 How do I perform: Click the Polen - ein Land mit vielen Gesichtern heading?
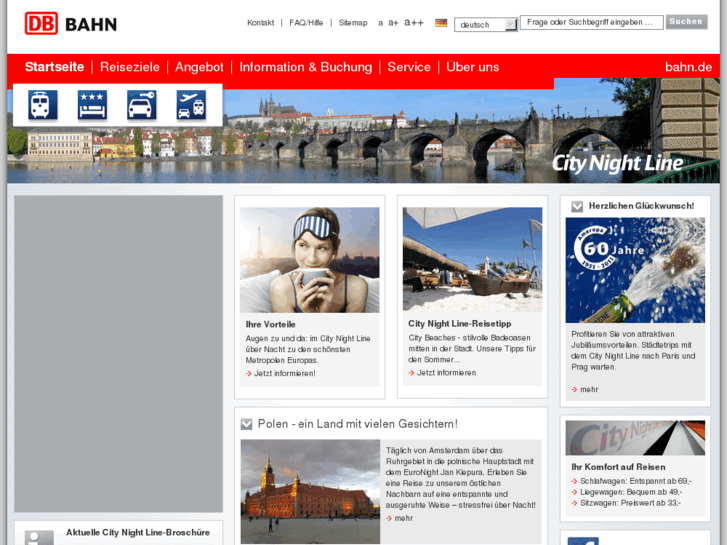357,424
